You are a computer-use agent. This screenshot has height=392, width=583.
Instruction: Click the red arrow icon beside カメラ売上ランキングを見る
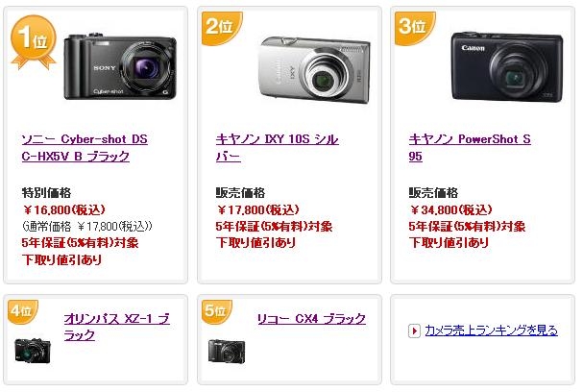click(x=414, y=331)
